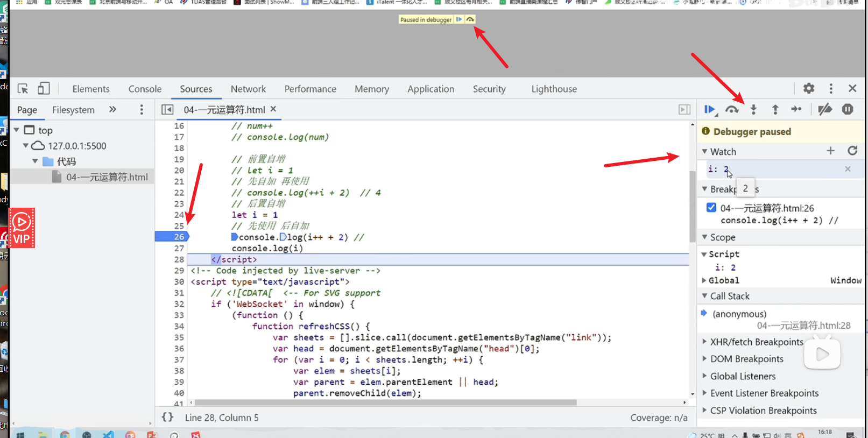Open VS Code from the taskbar
Image resolution: width=868 pixels, height=438 pixels.
click(108, 434)
